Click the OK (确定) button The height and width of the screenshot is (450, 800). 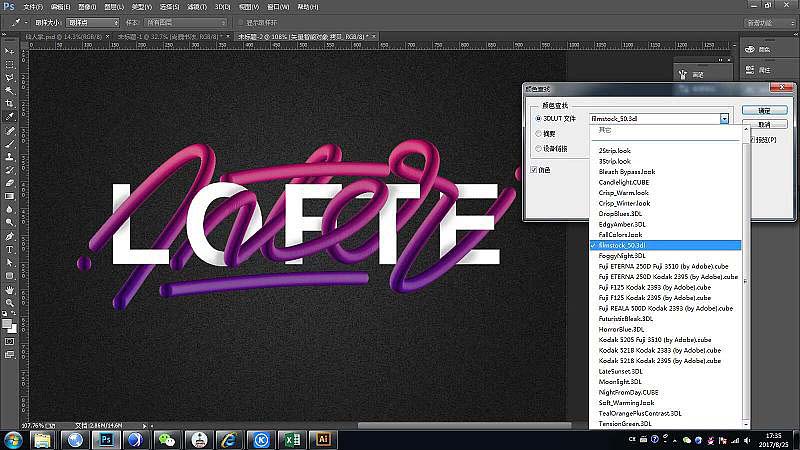[764, 110]
